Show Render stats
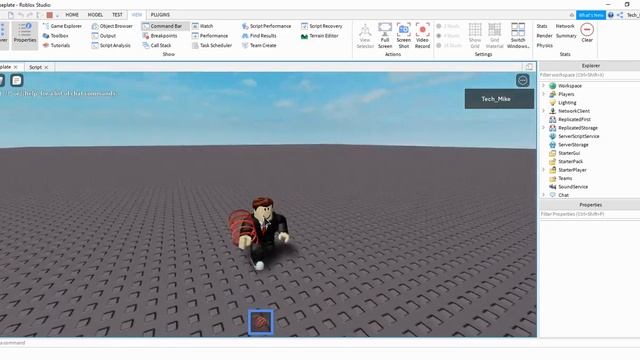Screen dimensions: 640x360 pos(544,36)
